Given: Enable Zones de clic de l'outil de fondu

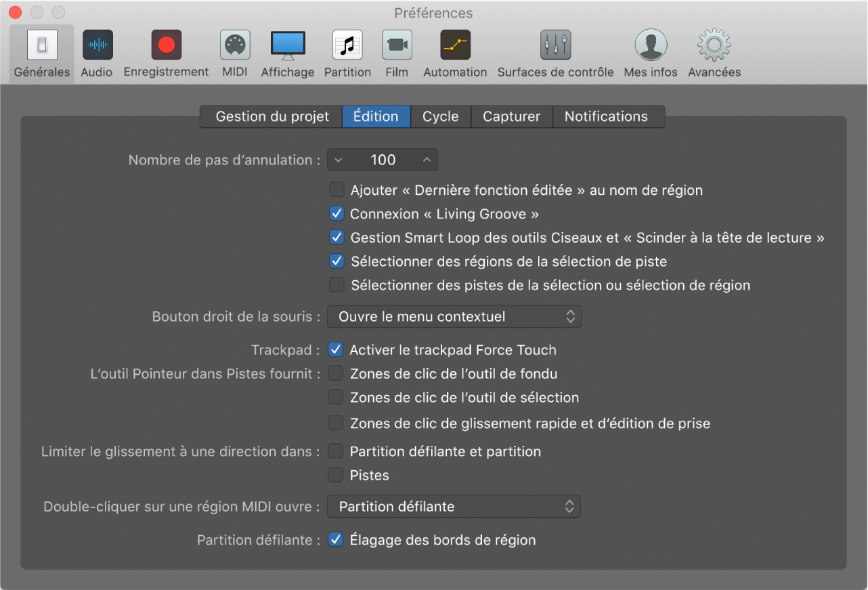Looking at the screenshot, I should click(336, 373).
